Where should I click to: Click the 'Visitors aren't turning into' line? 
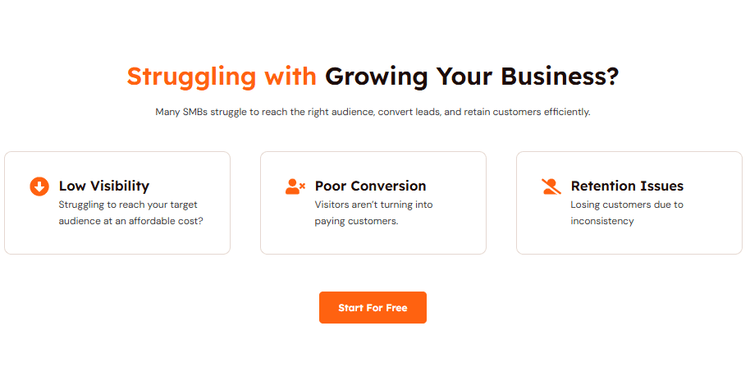coord(374,205)
